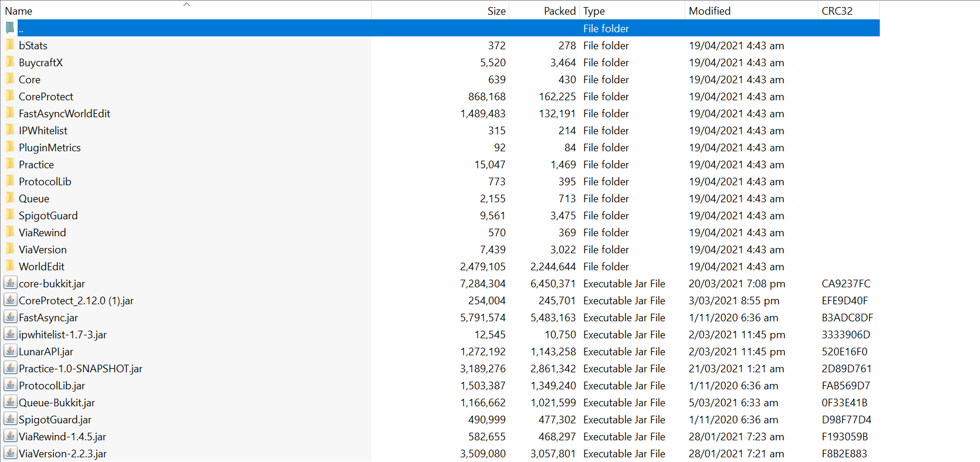Select the FastAsync.jar file name
The height and width of the screenshot is (462, 980).
[x=48, y=318]
